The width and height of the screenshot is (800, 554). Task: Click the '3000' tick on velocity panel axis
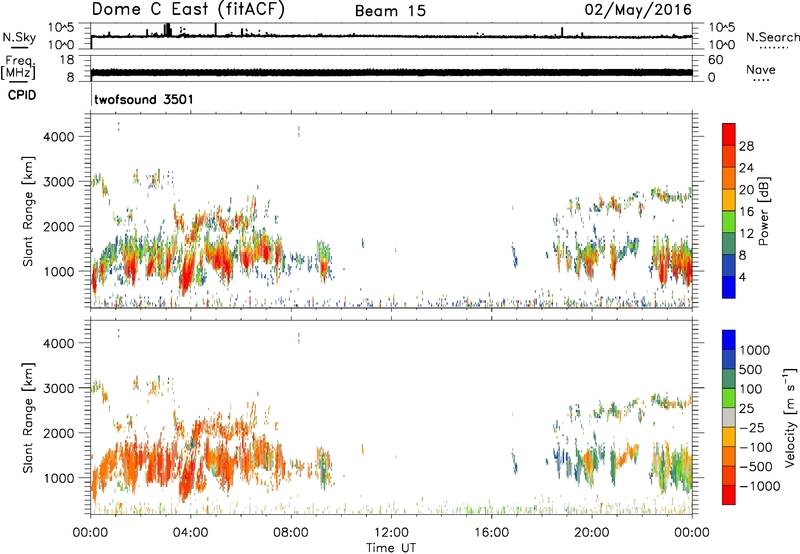pos(59,388)
